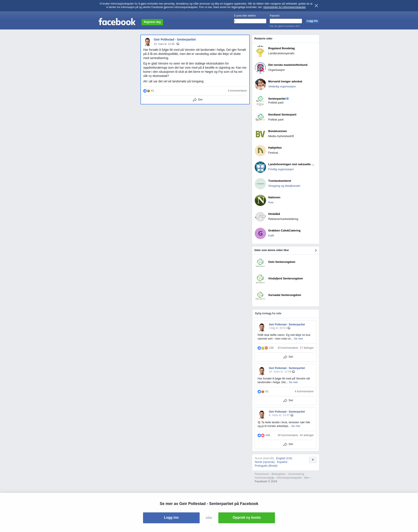Close the cookie notice banner
The width and height of the screenshot is (418, 532).
(316, 6)
